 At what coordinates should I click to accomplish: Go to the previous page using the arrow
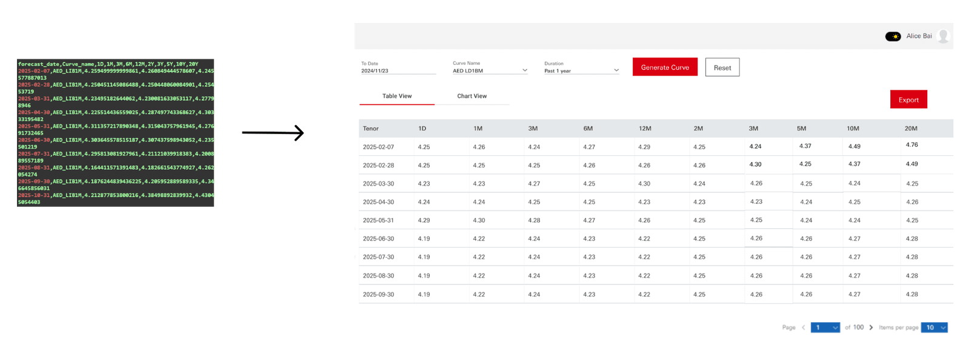point(804,328)
